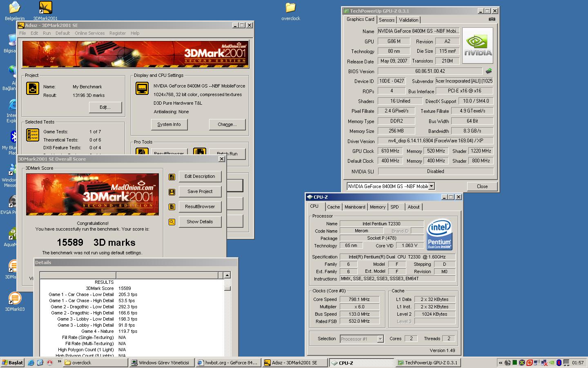This screenshot has height=368, width=588.
Task: Switch to the Sensors tab in GPU-Z
Action: (x=387, y=20)
